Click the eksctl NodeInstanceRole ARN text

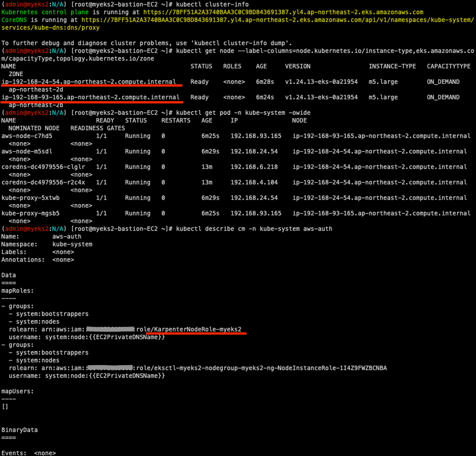point(261,368)
